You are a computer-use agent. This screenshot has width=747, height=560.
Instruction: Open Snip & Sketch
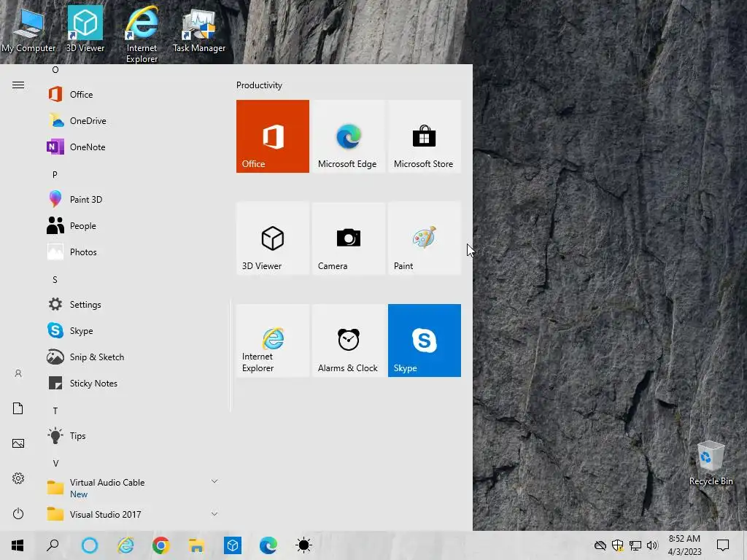coord(133,357)
